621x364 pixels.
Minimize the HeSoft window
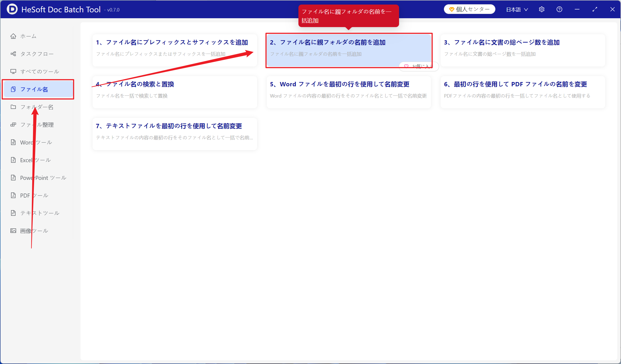tap(577, 9)
